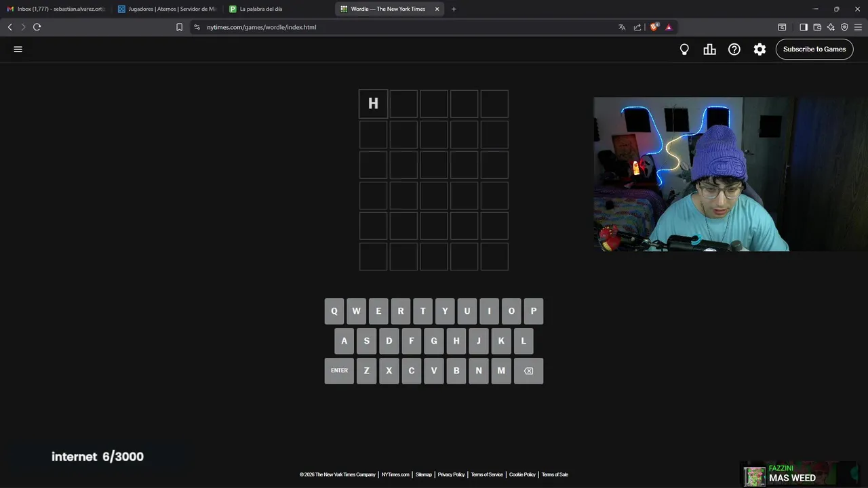Click the C key on the Wordle keyboard
Screen dimensions: 868x488
[x=412, y=371]
